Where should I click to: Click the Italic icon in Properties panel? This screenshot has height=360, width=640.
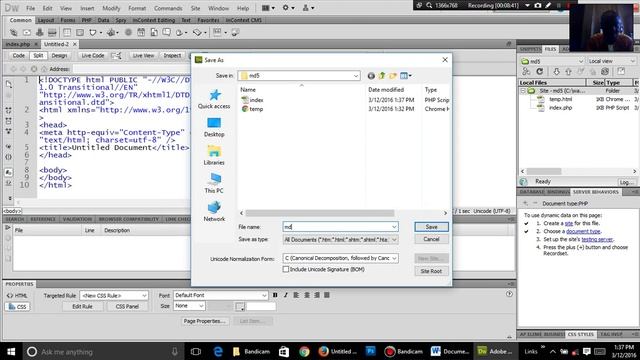286,295
